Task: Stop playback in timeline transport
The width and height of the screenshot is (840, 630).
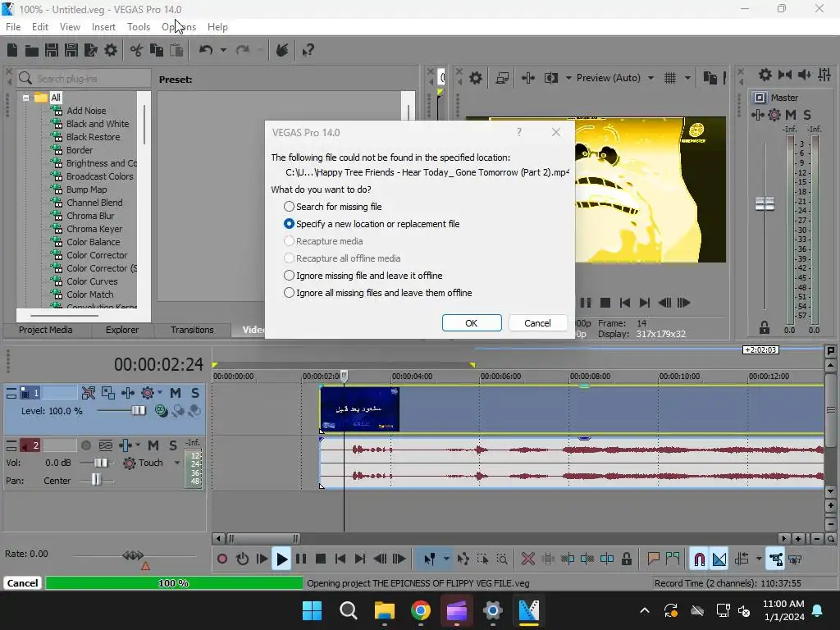Action: 321,559
